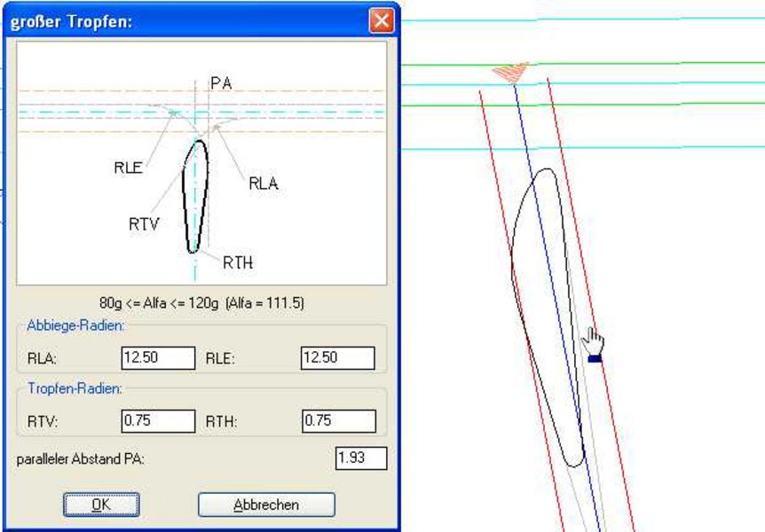
Task: Click the OK button
Action: point(101,505)
